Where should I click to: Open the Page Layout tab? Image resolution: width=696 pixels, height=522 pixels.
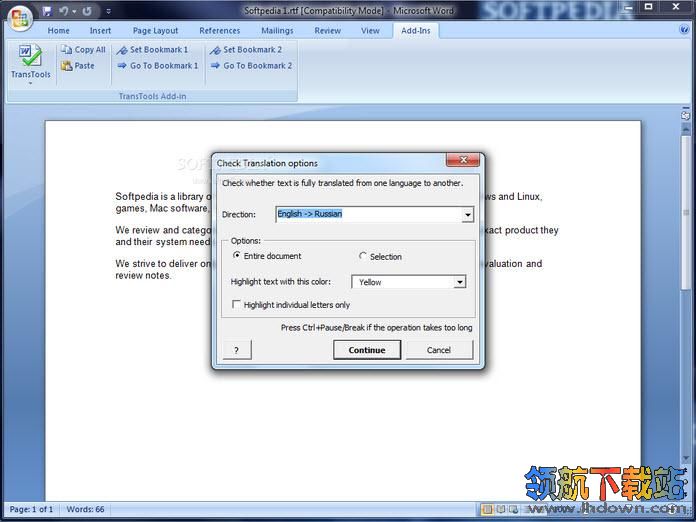pos(155,31)
